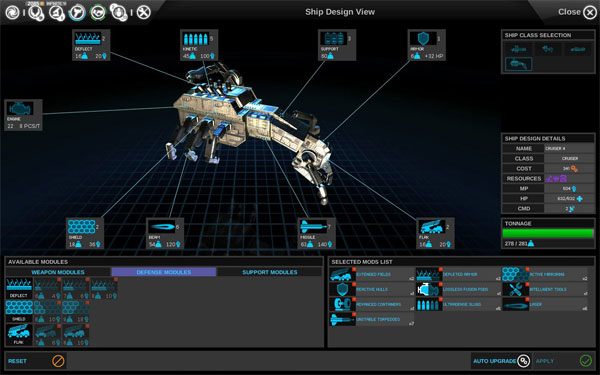Select the Beam weapon slot box
The height and width of the screenshot is (375, 600).
coord(165,233)
